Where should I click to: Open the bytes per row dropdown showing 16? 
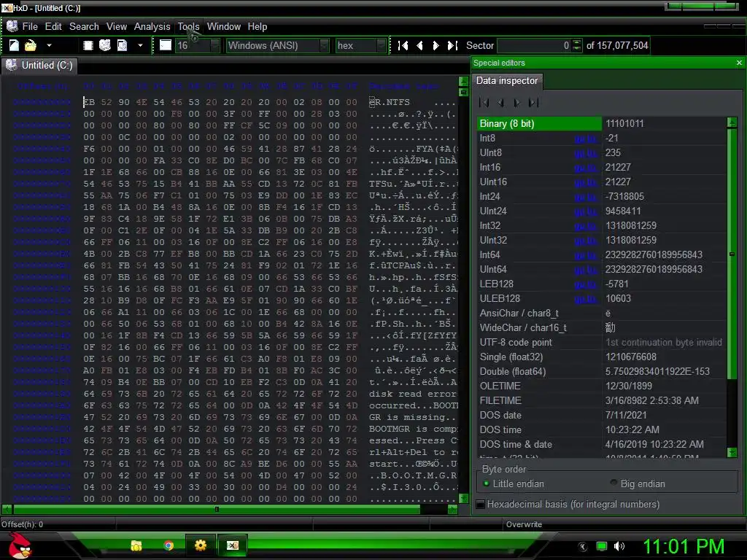pos(215,46)
